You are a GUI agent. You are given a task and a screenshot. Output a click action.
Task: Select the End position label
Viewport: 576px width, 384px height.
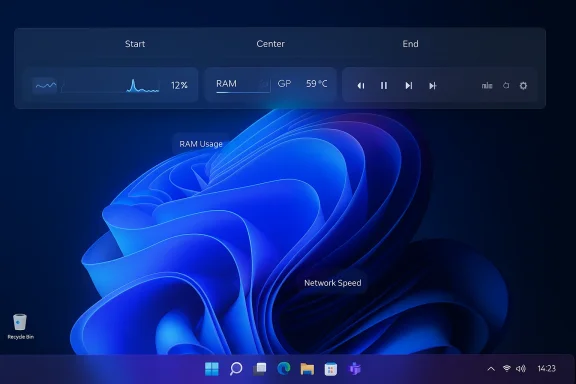tap(410, 44)
